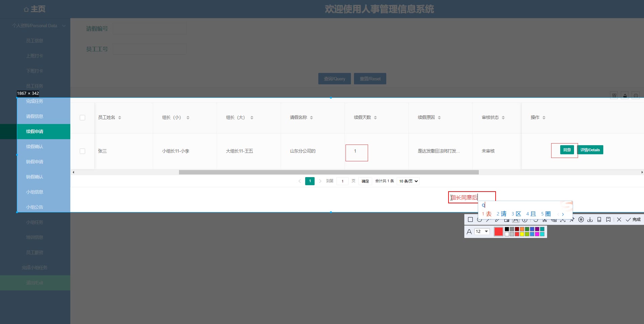
Task: Click the send-to-phone icon
Action: 599,219
